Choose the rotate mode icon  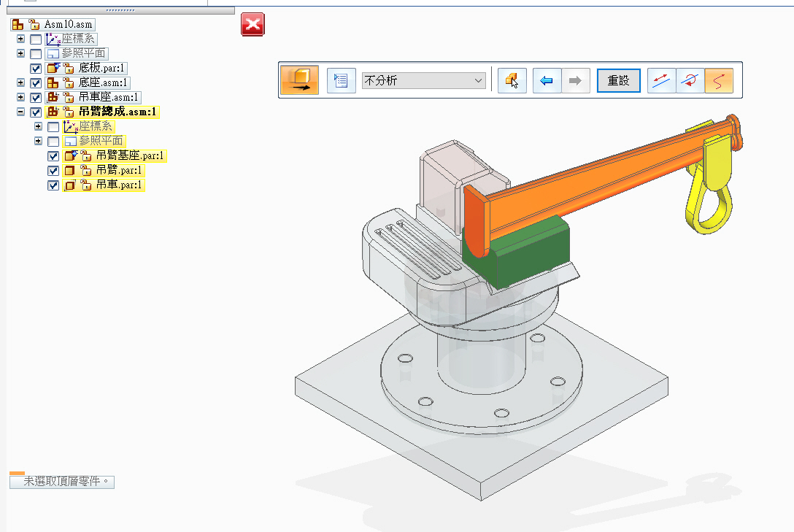690,80
